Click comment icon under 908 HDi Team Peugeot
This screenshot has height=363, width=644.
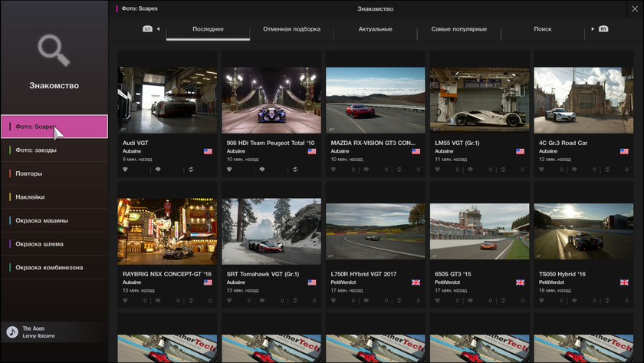point(262,170)
